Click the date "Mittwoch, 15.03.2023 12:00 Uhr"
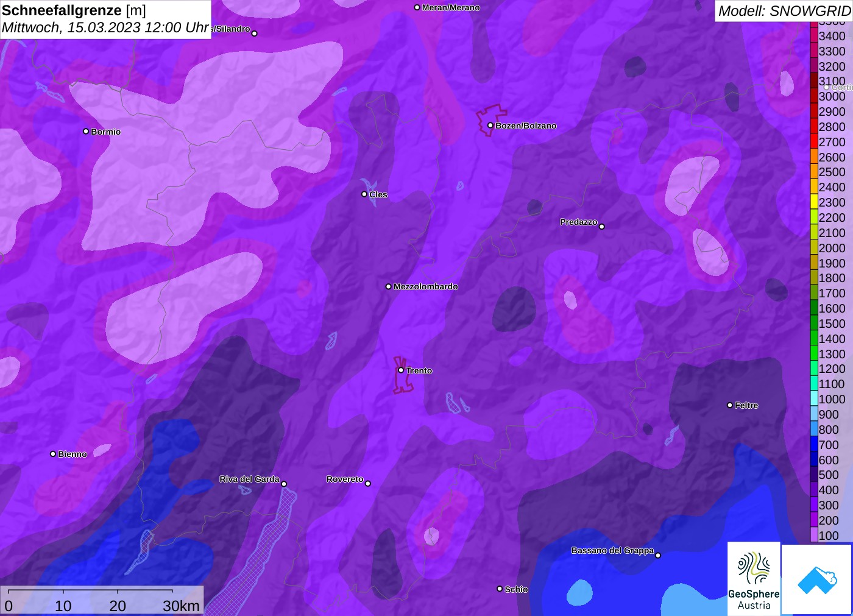 click(105, 28)
